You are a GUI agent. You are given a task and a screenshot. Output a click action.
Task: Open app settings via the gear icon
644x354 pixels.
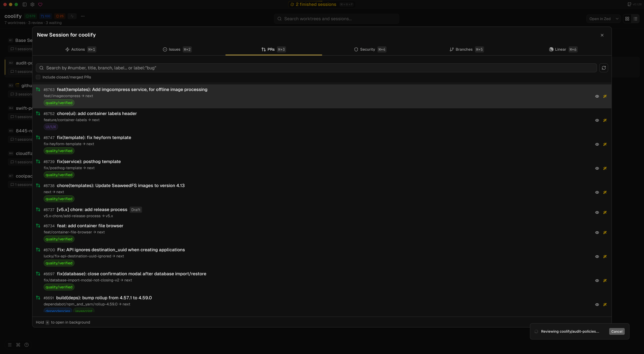click(33, 4)
